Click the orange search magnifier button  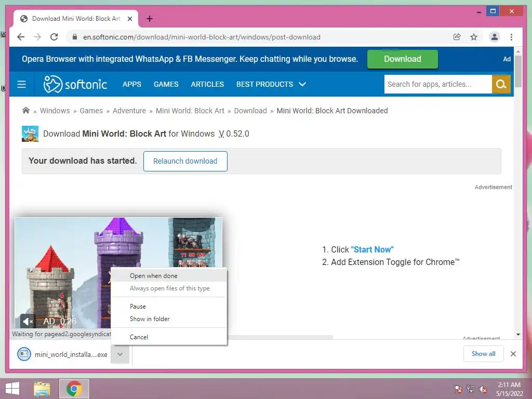tap(501, 84)
